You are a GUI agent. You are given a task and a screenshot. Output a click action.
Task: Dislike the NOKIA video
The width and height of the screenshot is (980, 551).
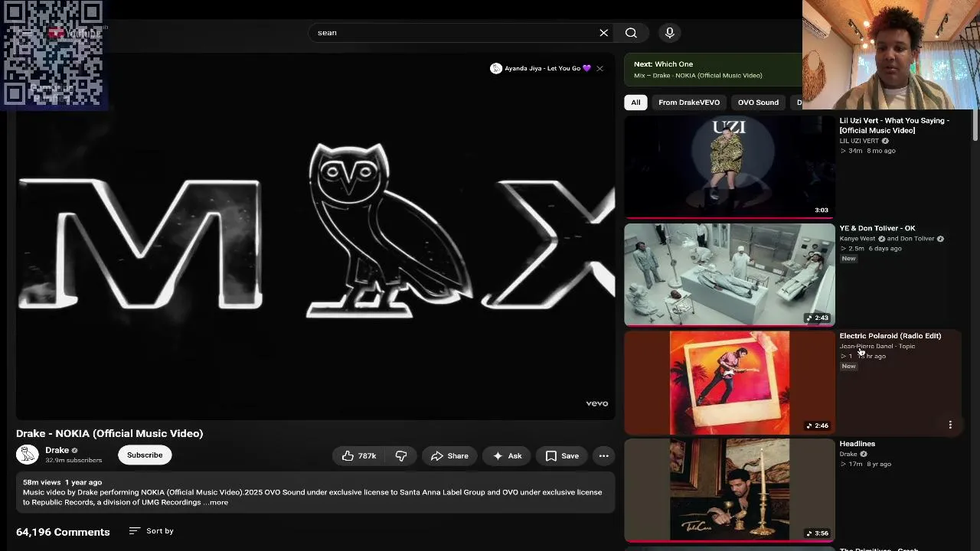400,456
